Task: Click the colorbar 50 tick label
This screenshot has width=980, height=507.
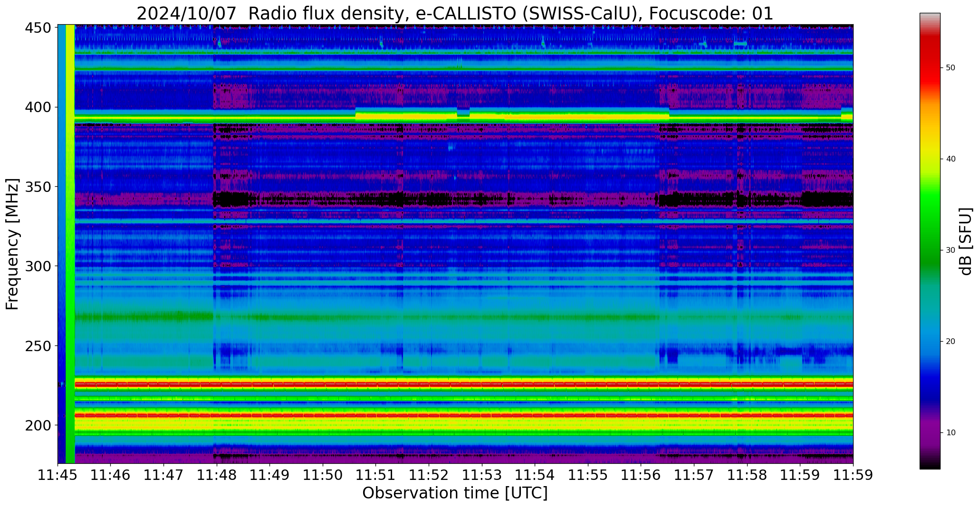Action: tap(951, 68)
